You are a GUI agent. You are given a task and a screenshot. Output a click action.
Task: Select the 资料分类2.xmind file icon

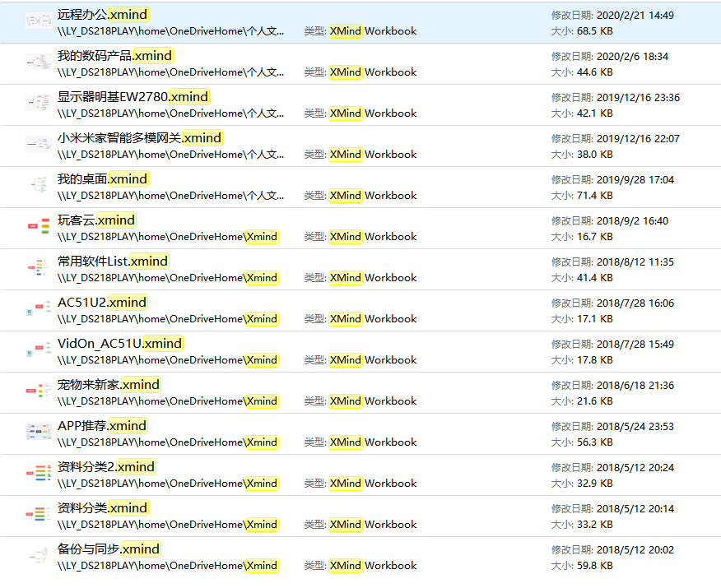point(39,473)
